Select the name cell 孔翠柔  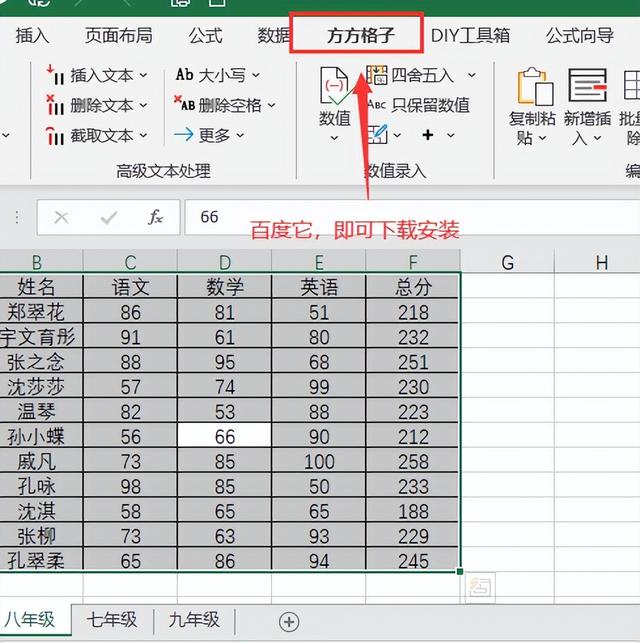click(41, 560)
